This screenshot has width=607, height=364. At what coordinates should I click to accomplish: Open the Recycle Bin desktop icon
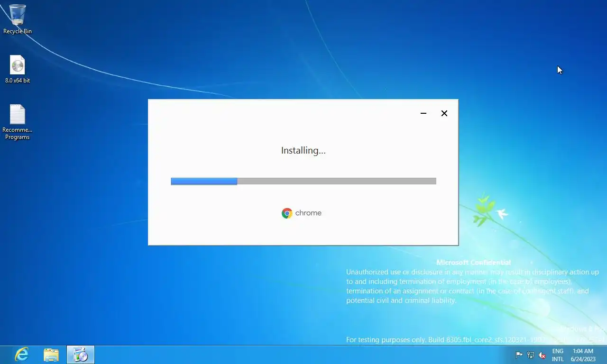tap(18, 19)
